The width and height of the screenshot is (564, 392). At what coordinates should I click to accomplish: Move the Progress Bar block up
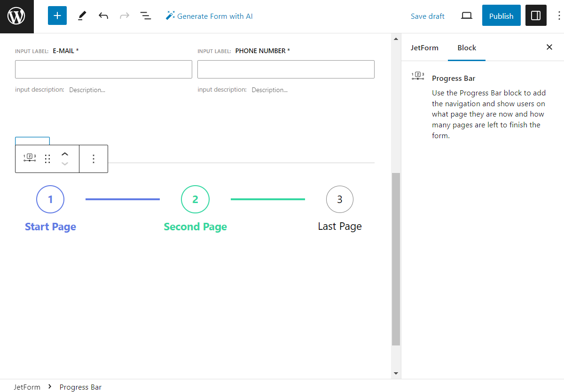coord(65,154)
